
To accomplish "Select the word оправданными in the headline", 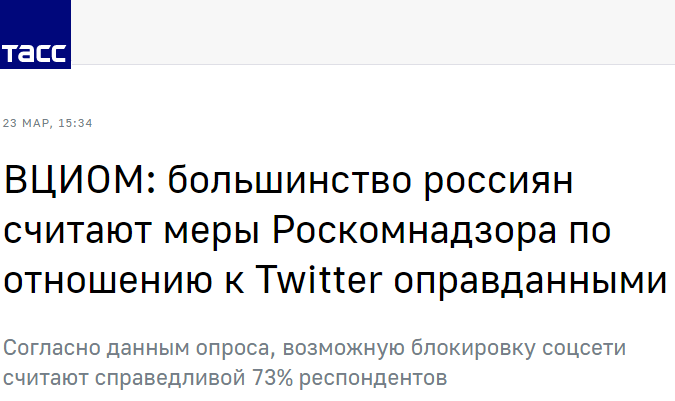I will 530,282.
